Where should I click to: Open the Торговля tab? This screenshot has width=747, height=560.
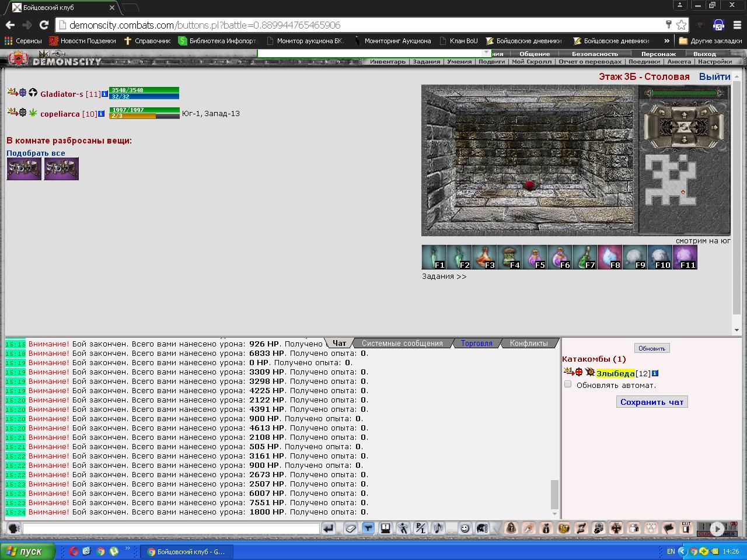click(477, 343)
